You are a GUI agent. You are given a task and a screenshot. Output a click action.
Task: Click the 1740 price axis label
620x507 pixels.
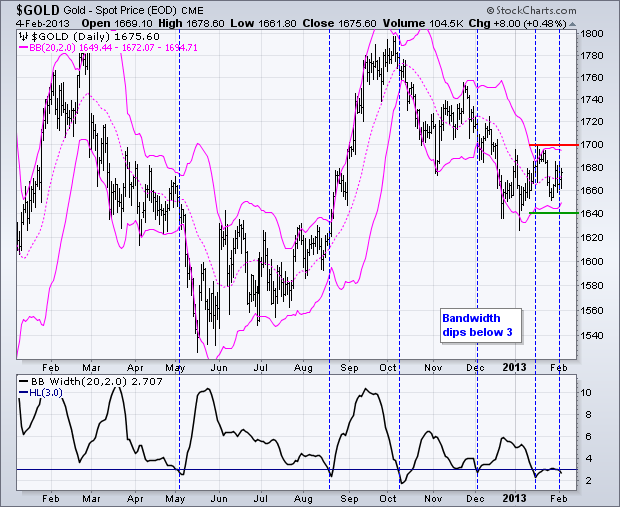pyautogui.click(x=592, y=100)
